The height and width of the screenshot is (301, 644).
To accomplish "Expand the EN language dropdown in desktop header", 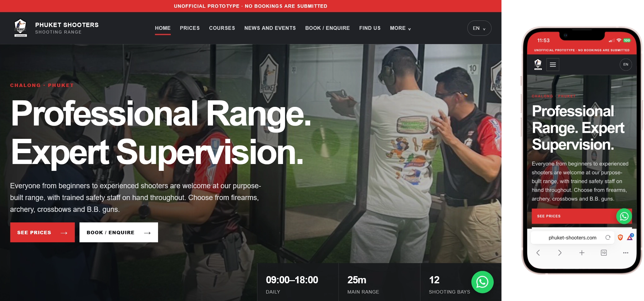I will pyautogui.click(x=479, y=28).
